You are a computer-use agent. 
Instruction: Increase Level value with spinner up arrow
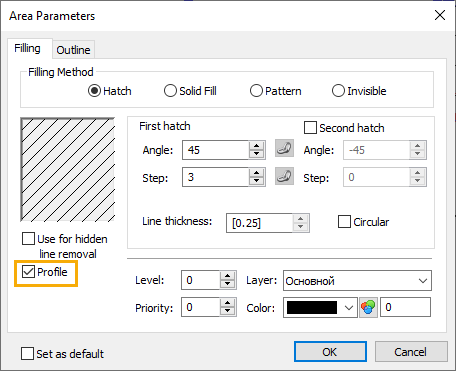pyautogui.click(x=228, y=276)
